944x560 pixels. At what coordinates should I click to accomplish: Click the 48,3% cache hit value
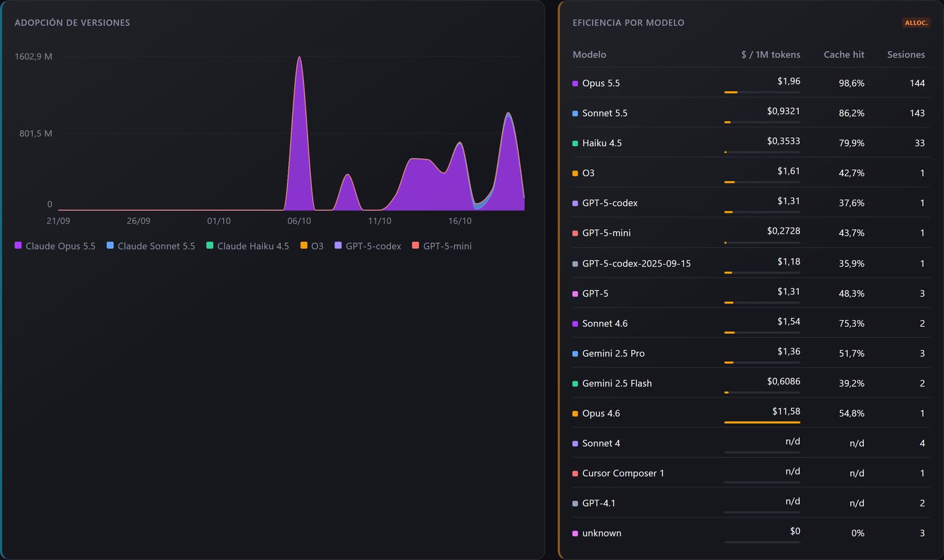pos(851,294)
